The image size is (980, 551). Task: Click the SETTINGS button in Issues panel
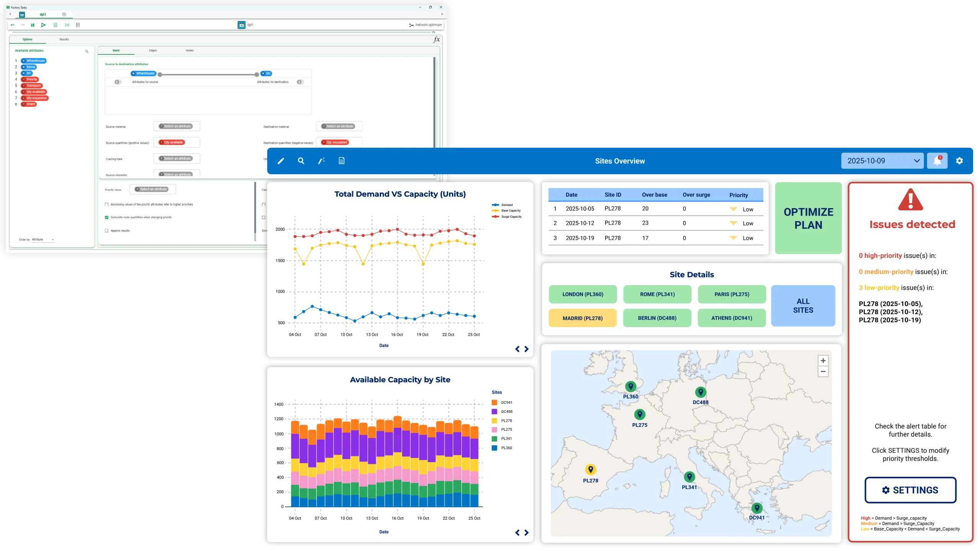coord(910,490)
